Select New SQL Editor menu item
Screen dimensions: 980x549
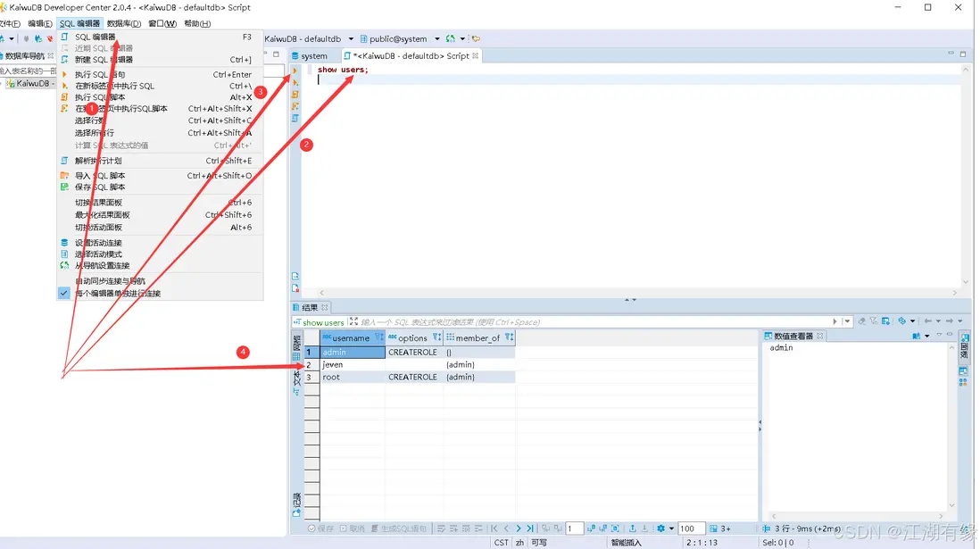[160, 60]
